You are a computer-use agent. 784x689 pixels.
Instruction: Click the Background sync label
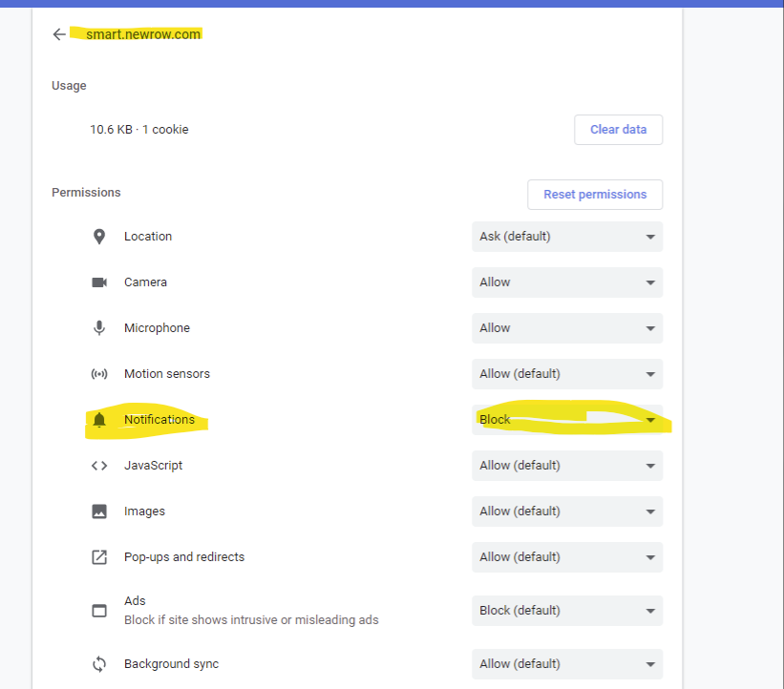coord(172,664)
